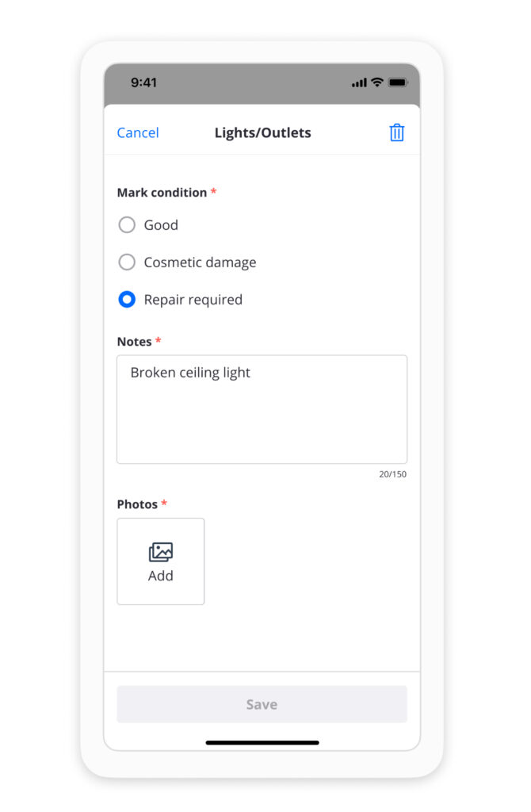Click the 9:41 status bar clock
Viewport: 531px width, 812px height.
pyautogui.click(x=143, y=82)
